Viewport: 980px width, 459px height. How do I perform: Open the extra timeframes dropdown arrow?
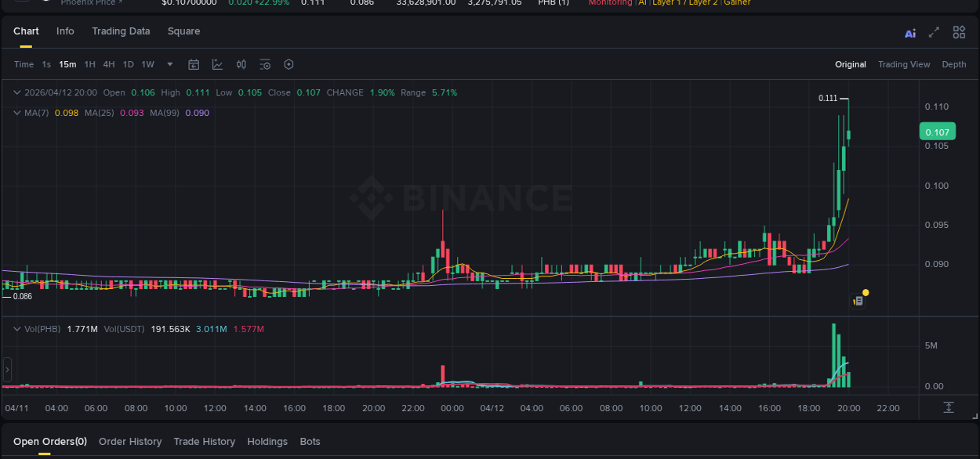tap(169, 64)
